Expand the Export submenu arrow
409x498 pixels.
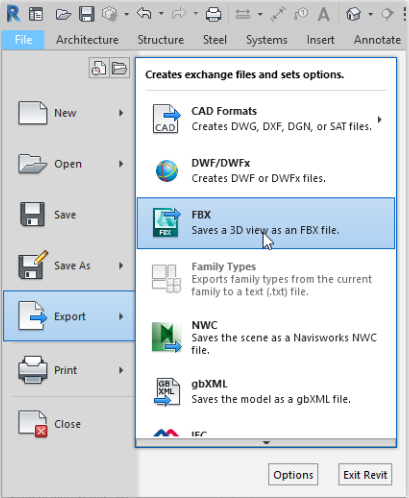(x=121, y=316)
